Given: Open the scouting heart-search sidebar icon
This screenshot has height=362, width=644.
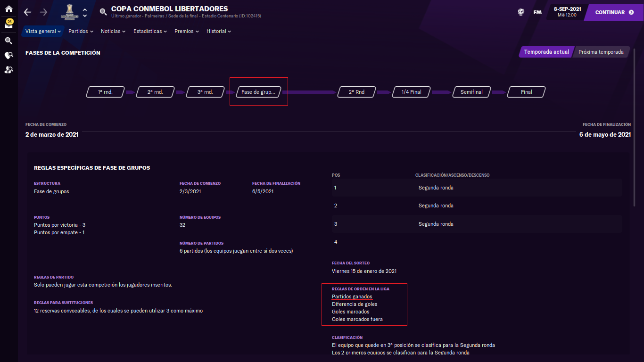Looking at the screenshot, I should pos(8,55).
